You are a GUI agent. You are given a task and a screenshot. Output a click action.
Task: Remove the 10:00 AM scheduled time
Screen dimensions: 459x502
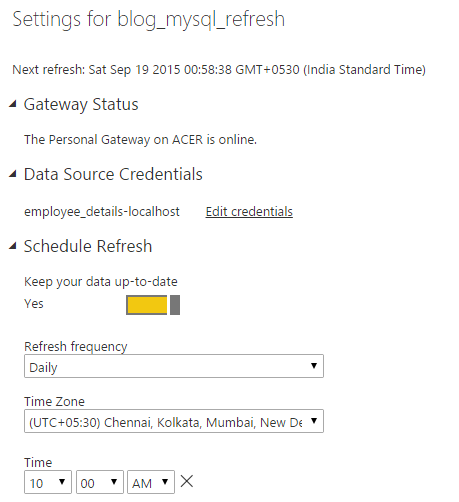[187, 481]
